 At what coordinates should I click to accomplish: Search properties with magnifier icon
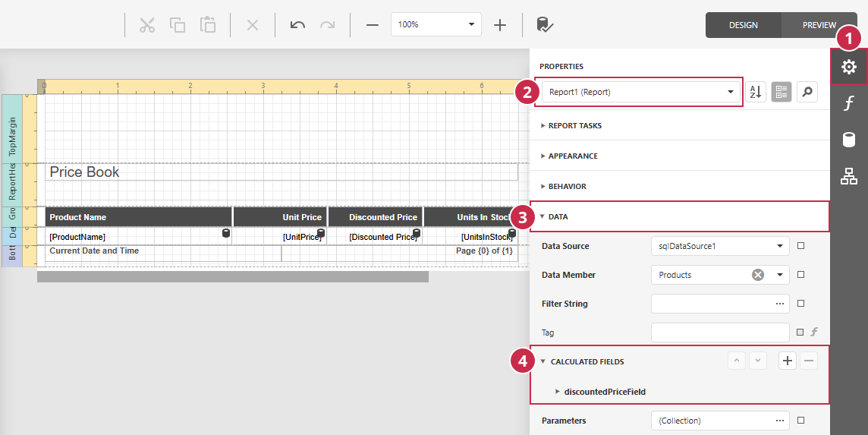(807, 92)
